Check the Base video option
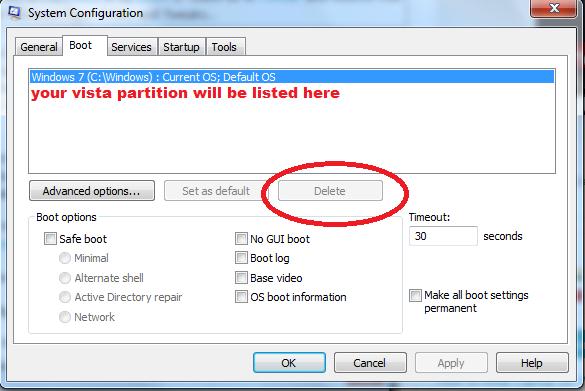Viewport: 585px width, 391px height. tap(241, 278)
